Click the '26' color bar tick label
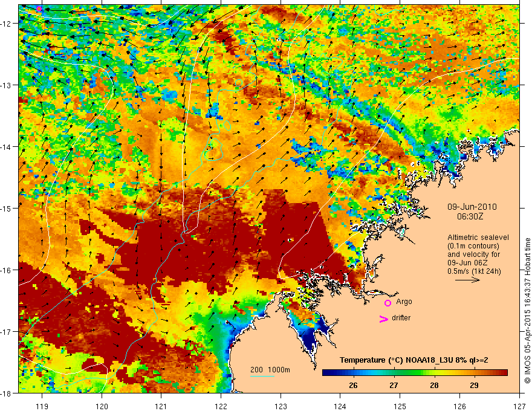The width and height of the screenshot is (532, 411). point(353,385)
